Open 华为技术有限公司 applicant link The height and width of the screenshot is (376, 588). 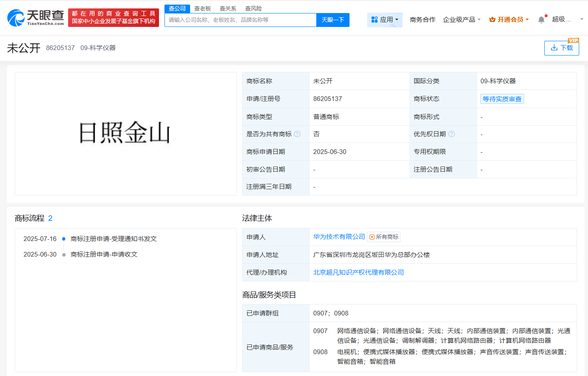tap(339, 237)
